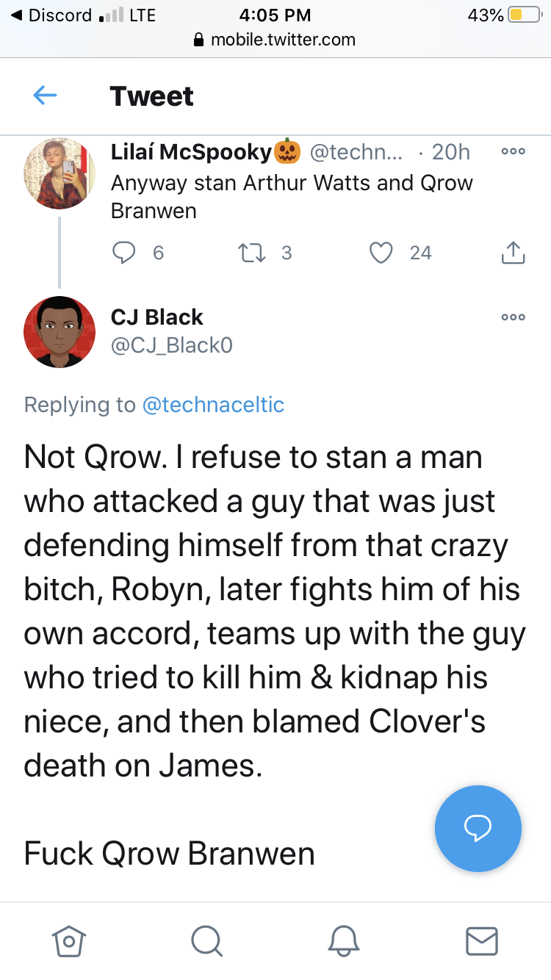551x980 pixels.
Task: Like the Arthur Watts and Qrow tweet
Action: [x=381, y=253]
